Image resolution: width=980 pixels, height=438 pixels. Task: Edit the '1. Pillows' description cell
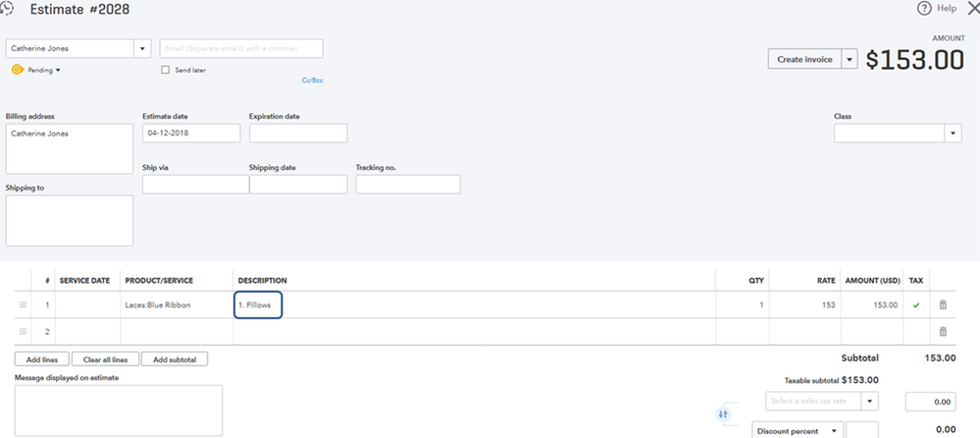click(258, 304)
